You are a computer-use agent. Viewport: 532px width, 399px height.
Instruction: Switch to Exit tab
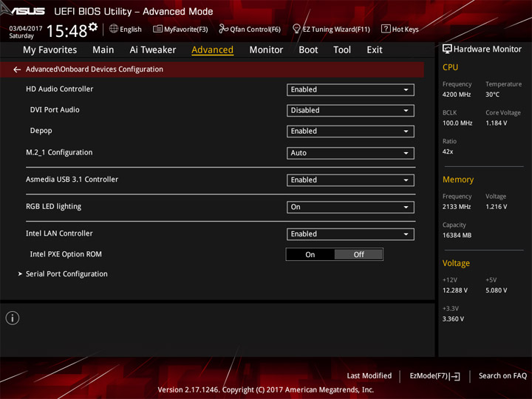click(375, 50)
